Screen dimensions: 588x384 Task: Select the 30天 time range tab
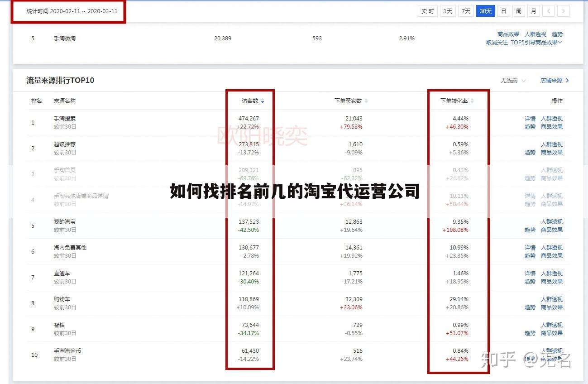pyautogui.click(x=485, y=11)
